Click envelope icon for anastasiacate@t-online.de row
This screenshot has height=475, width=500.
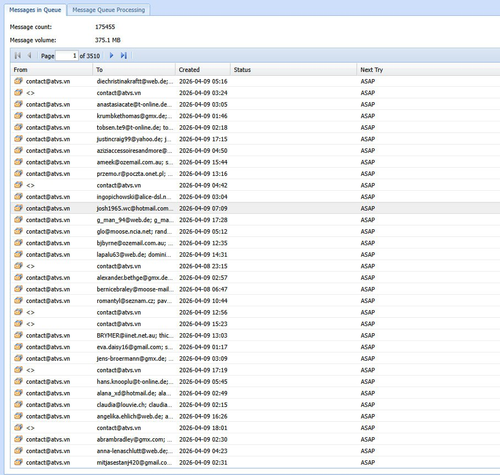click(18, 104)
